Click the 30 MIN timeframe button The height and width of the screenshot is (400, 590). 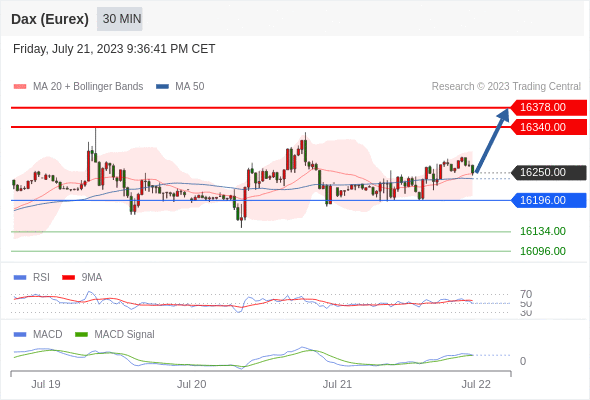tap(120, 19)
